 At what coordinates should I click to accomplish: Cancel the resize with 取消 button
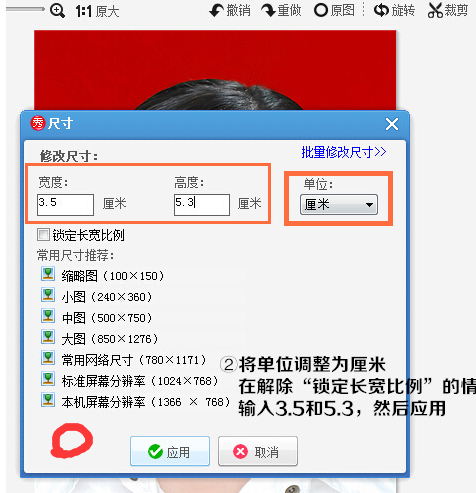pos(258,451)
